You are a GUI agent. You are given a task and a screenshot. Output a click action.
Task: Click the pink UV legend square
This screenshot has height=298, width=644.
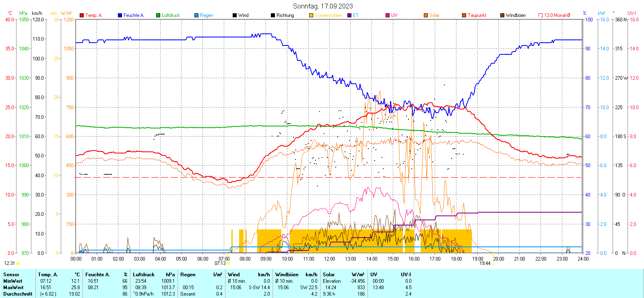(388, 15)
